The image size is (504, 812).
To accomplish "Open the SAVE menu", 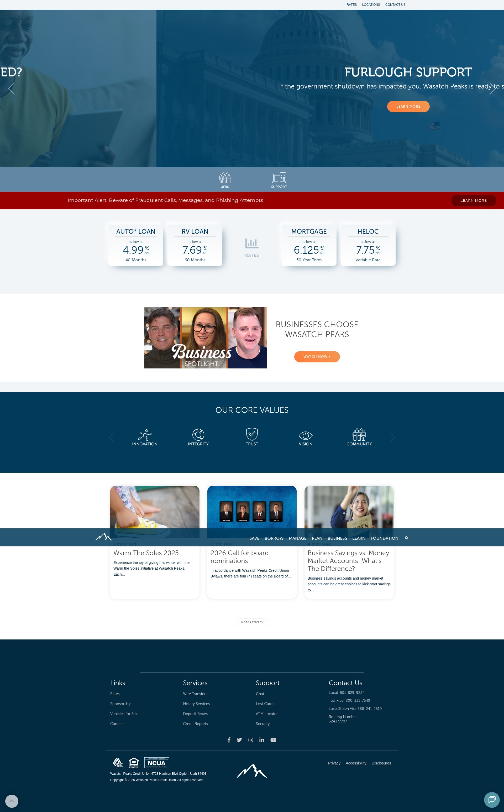I will (254, 538).
